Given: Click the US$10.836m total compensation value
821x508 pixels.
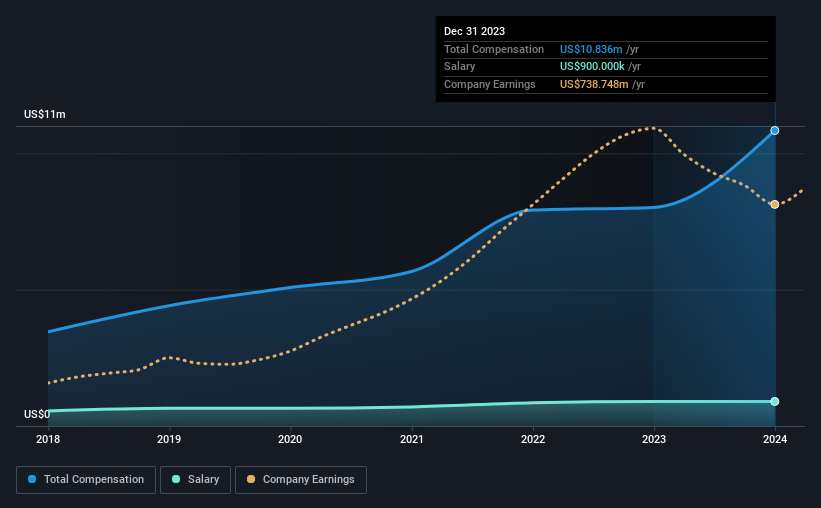Looking at the screenshot, I should tap(591, 49).
